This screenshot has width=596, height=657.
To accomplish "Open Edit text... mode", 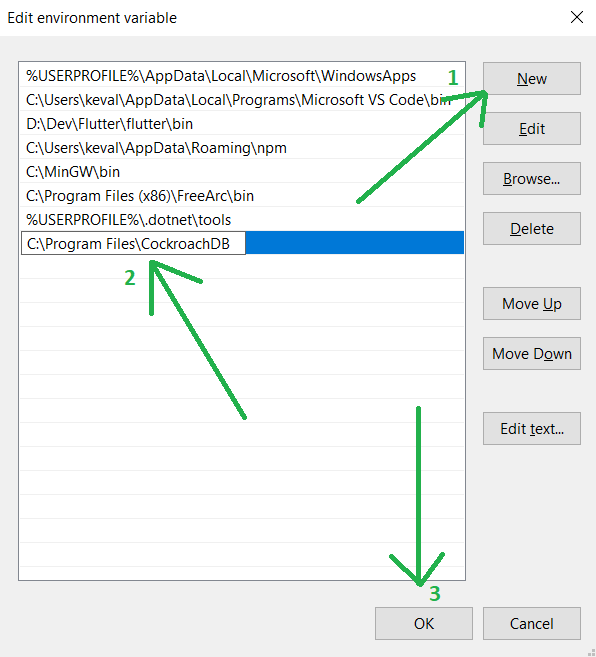I will tap(531, 429).
